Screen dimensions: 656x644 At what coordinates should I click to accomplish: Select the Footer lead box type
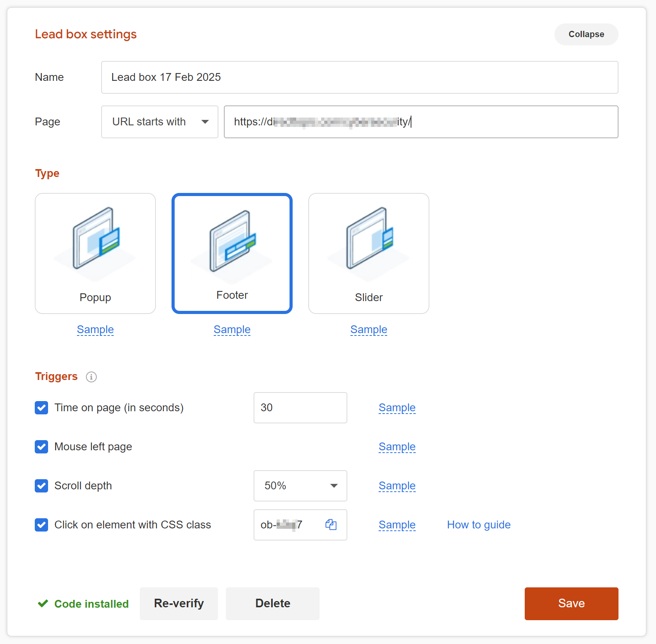tap(232, 253)
